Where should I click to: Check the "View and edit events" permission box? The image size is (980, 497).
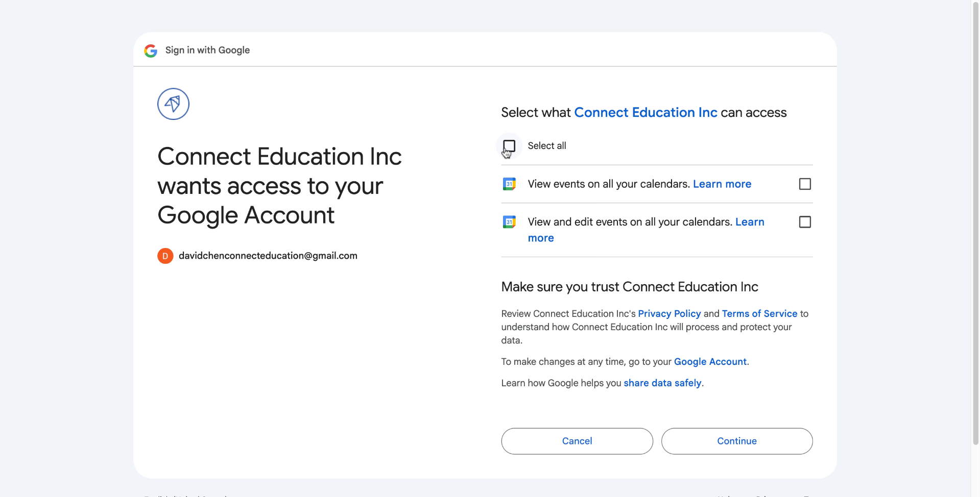tap(804, 222)
